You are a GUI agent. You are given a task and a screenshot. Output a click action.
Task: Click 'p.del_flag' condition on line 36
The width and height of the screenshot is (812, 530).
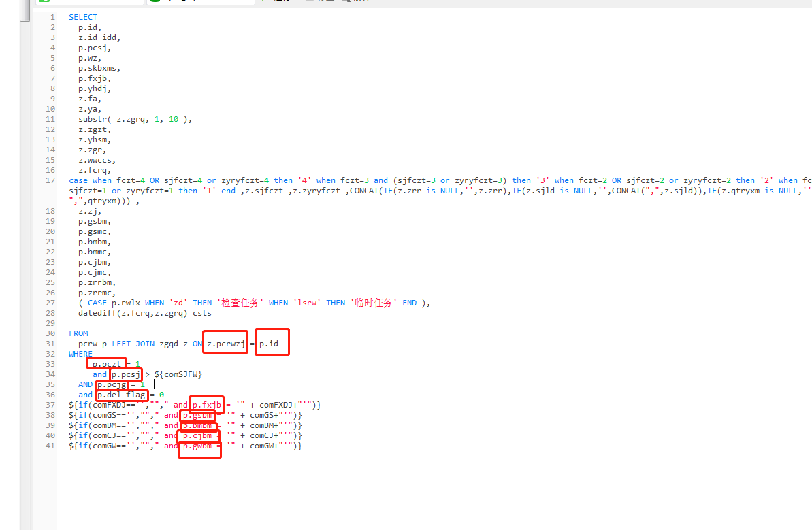pos(121,395)
